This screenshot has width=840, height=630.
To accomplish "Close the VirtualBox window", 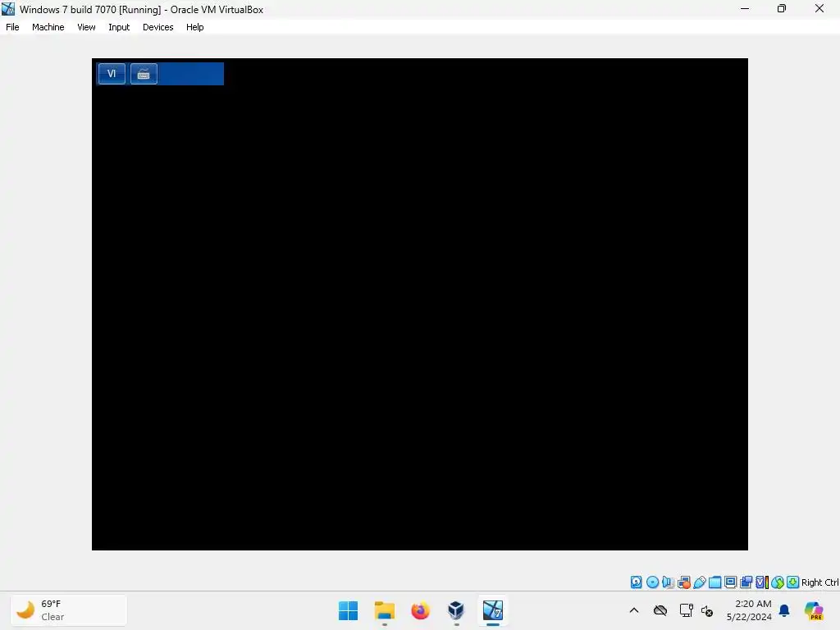I will click(x=819, y=8).
